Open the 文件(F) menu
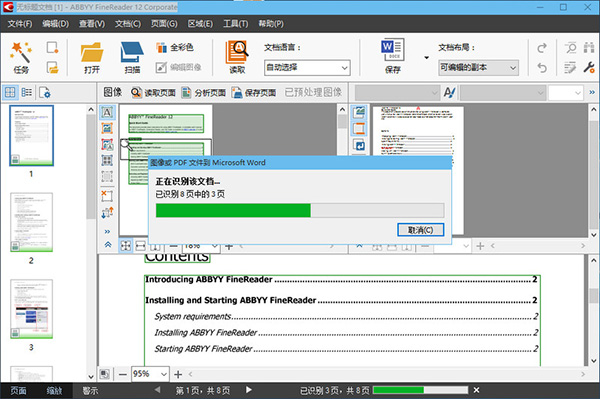Screen dimensions: 600x399 click(x=20, y=24)
